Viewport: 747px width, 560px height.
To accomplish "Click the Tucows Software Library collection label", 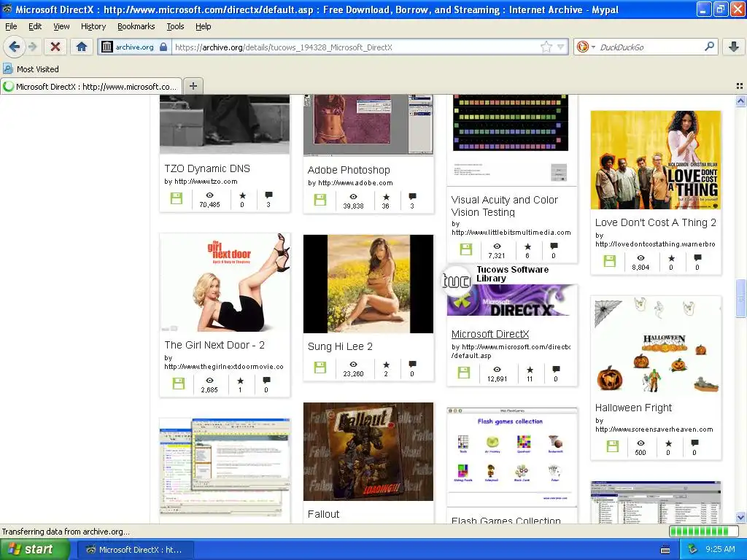I will tap(513, 274).
